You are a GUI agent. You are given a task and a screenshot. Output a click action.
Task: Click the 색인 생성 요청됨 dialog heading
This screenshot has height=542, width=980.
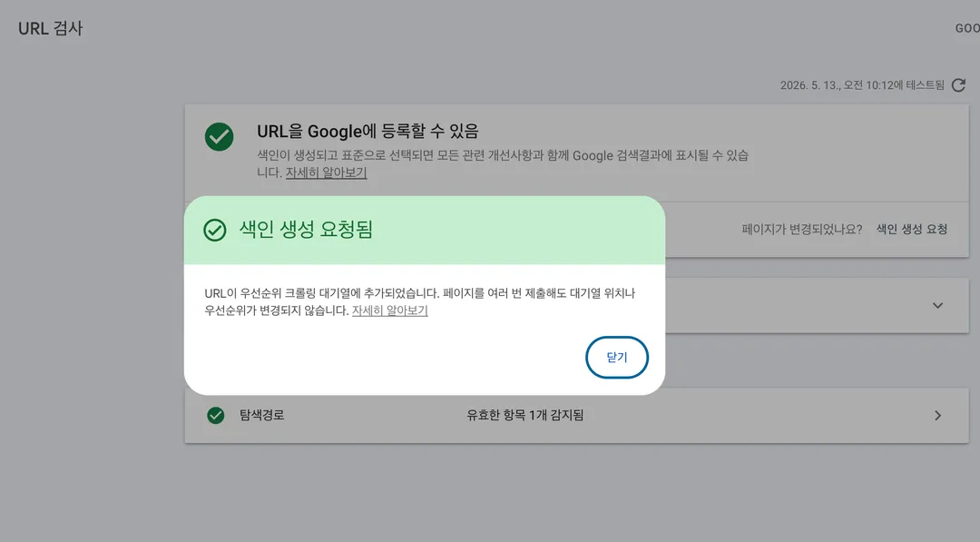click(307, 230)
